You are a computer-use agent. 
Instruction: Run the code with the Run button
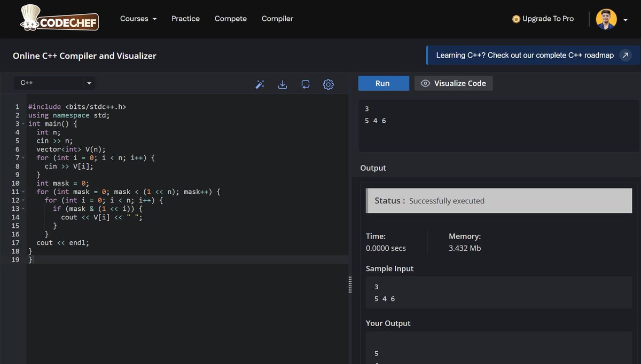[x=382, y=83]
